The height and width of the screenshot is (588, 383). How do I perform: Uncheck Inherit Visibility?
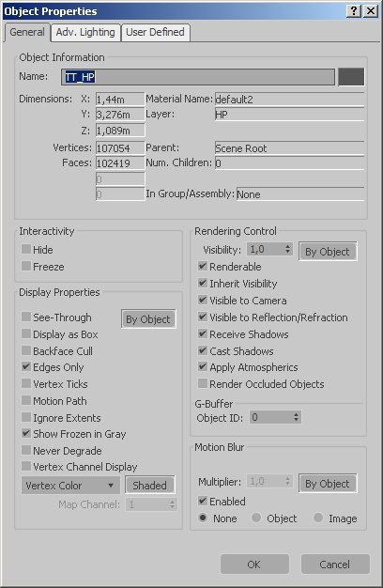[203, 283]
